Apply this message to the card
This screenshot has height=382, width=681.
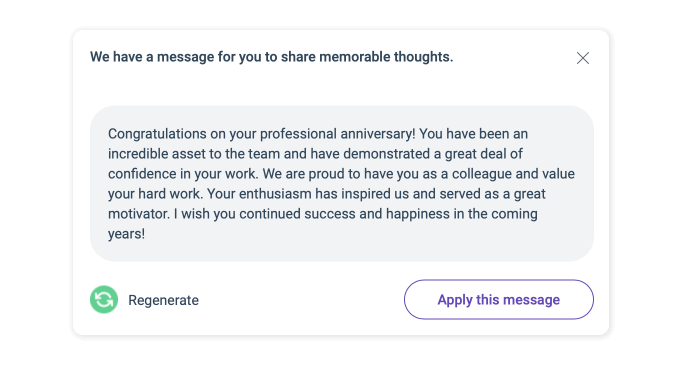(x=499, y=300)
